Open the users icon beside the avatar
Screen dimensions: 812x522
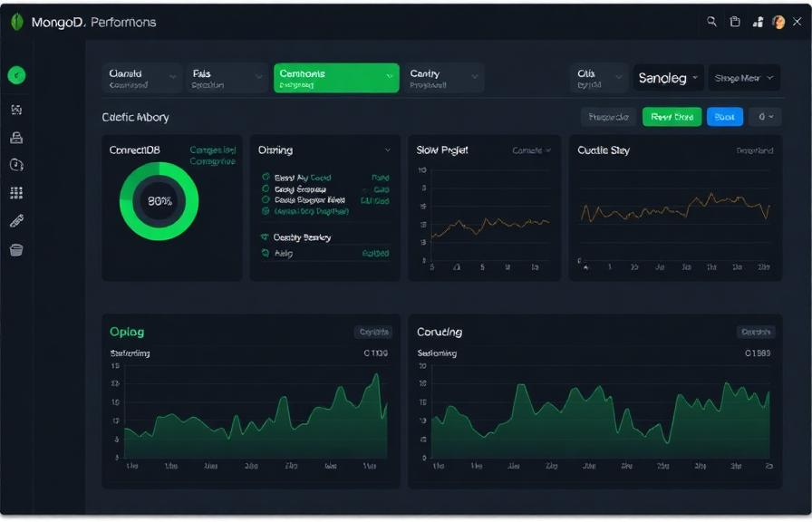[758, 20]
